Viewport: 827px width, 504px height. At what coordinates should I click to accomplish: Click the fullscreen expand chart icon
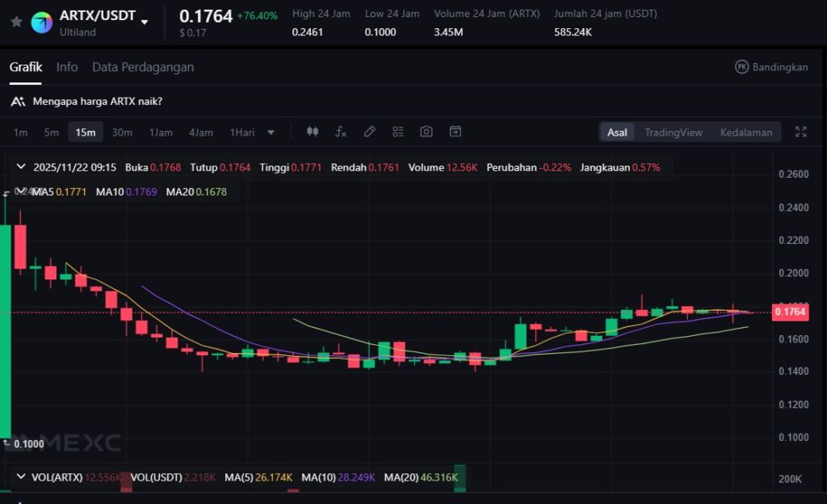coord(801,132)
